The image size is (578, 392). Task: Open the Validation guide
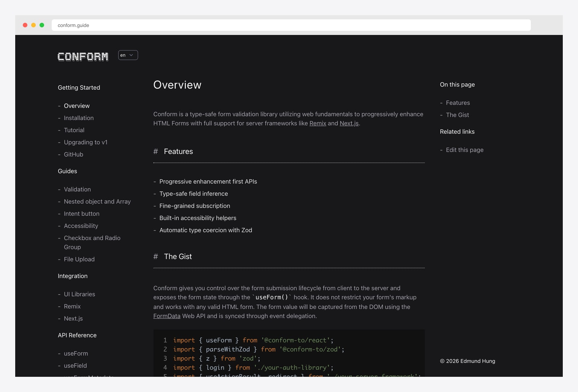coord(77,189)
